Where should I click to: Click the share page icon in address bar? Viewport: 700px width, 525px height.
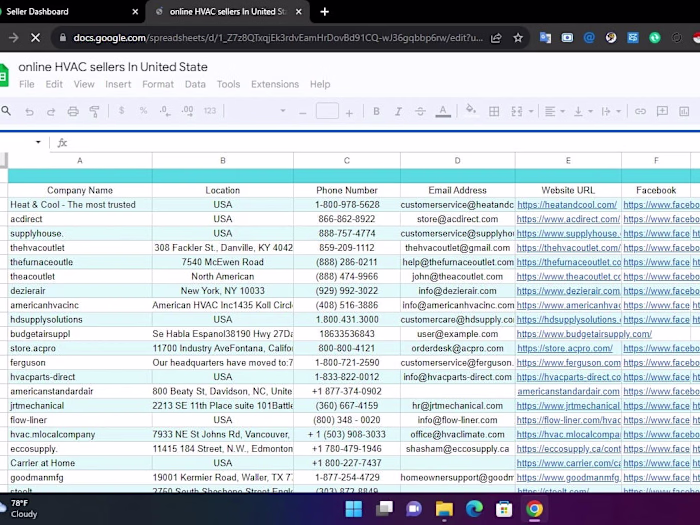point(496,38)
